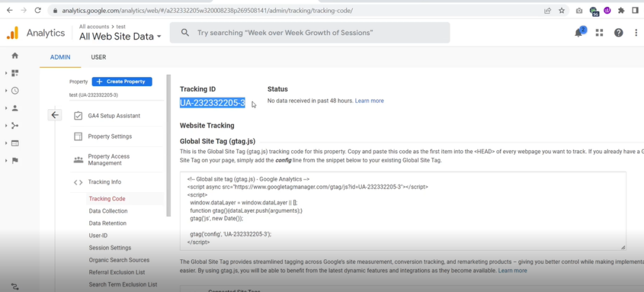Open Property Settings
The image size is (644, 292).
point(109,136)
